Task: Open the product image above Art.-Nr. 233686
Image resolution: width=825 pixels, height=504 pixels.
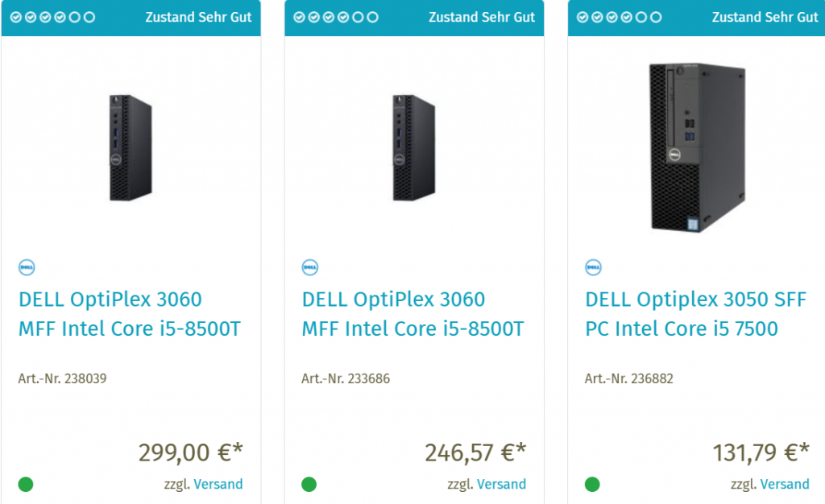Action: tap(414, 148)
